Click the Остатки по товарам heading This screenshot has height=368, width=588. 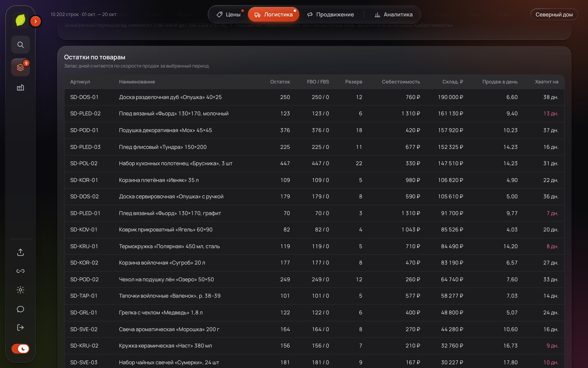(x=95, y=57)
